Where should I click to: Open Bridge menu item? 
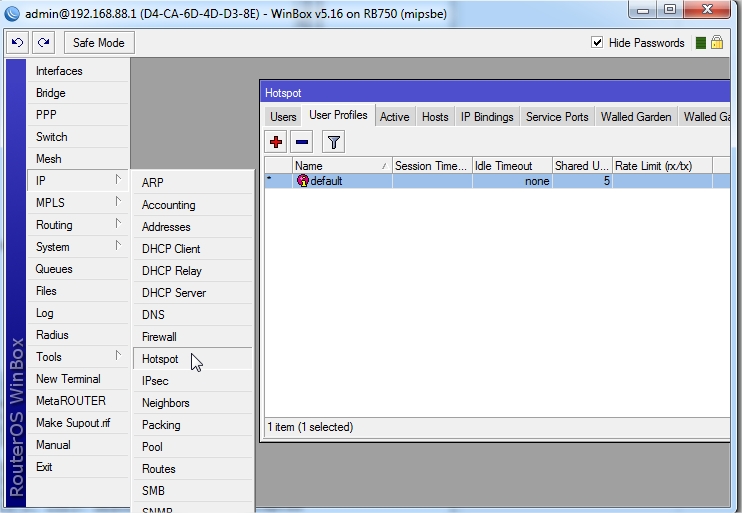(78, 93)
